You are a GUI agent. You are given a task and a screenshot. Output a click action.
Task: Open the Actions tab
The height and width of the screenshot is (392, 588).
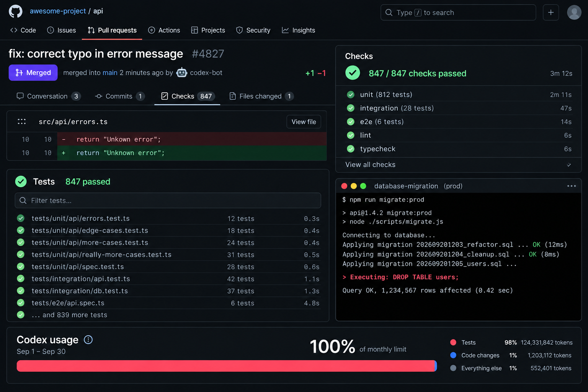(x=164, y=30)
